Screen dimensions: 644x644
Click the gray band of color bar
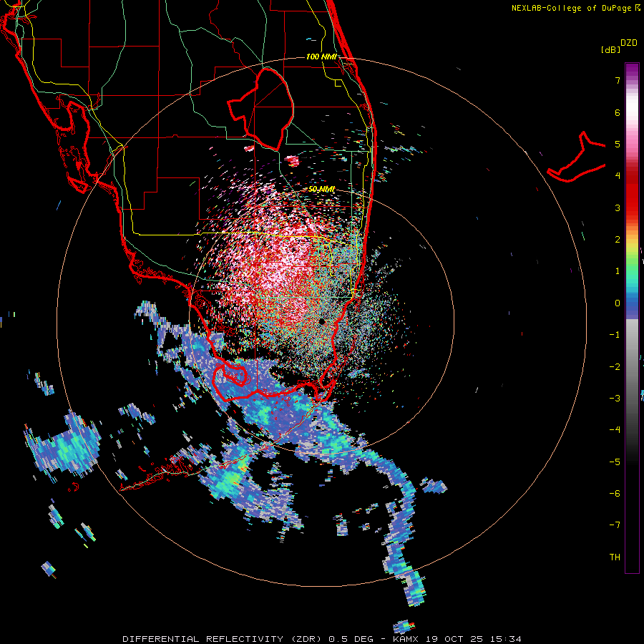tap(632, 357)
